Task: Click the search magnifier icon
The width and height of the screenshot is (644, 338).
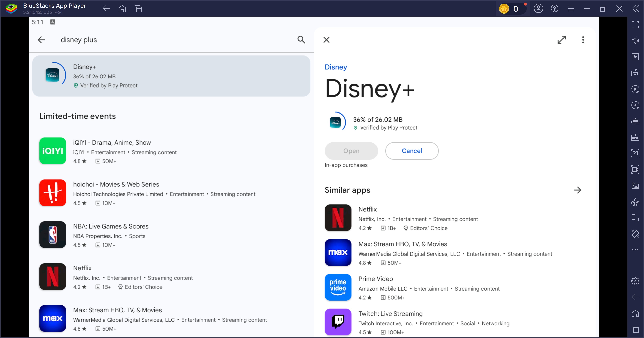Action: click(301, 40)
